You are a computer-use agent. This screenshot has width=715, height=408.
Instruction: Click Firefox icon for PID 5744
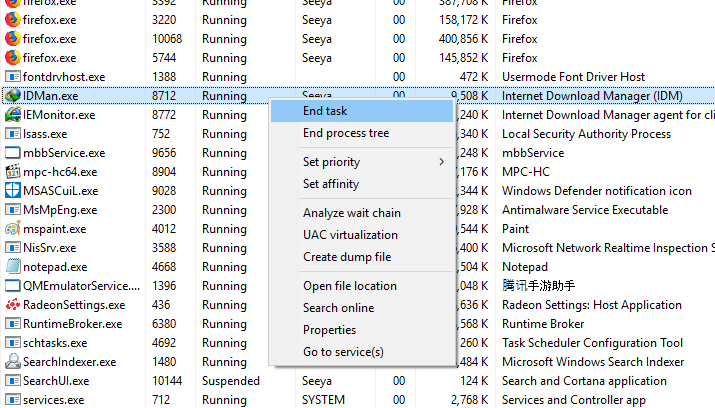12,57
